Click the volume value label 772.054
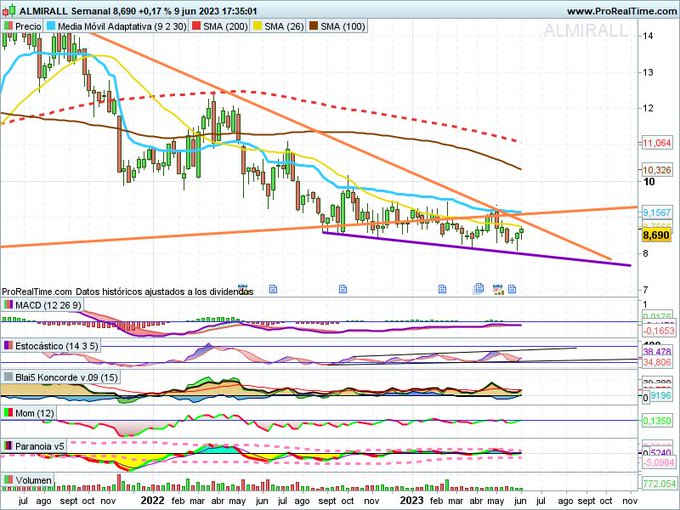The height and width of the screenshot is (510, 680). pos(659,484)
